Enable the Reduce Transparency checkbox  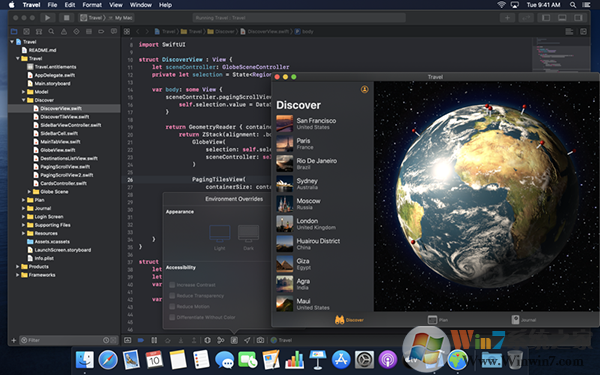172,296
